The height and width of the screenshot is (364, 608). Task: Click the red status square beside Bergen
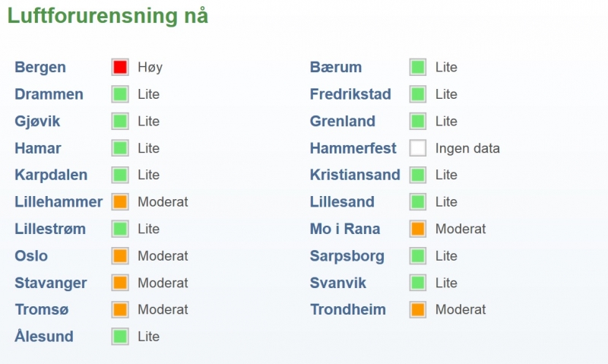pos(120,67)
